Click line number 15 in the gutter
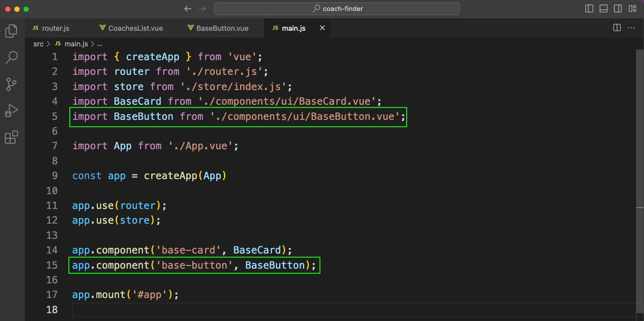 tap(52, 265)
